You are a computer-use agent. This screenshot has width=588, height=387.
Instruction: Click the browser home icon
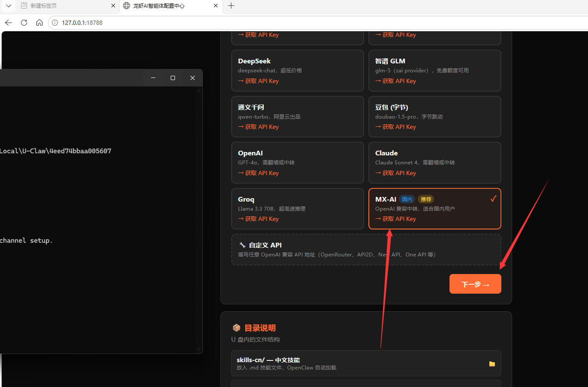(40, 22)
